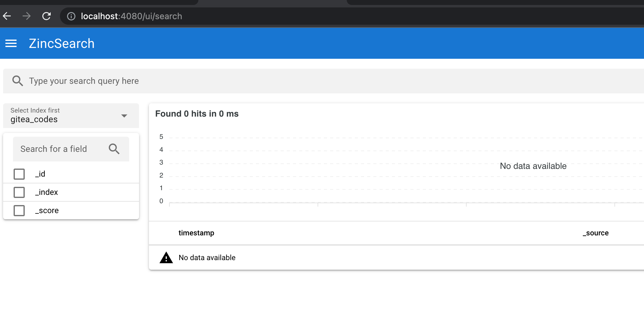Click the ZincSearch title in the header

62,43
